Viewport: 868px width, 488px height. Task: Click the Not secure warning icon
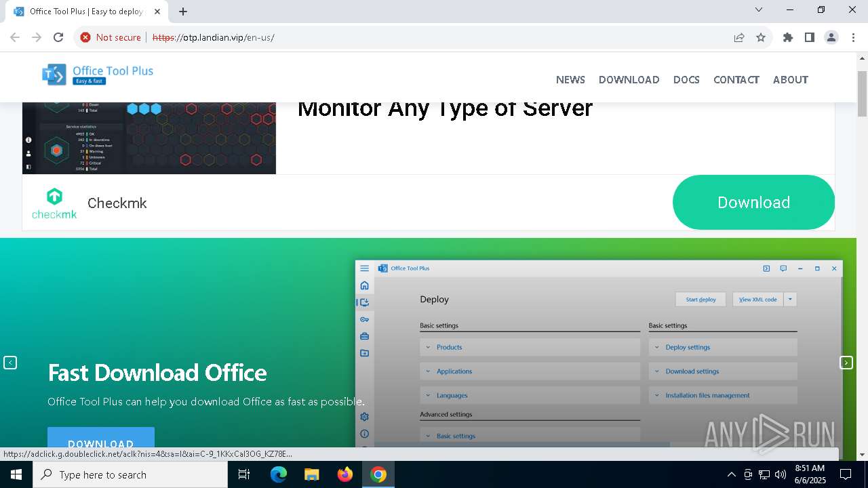[x=85, y=37]
